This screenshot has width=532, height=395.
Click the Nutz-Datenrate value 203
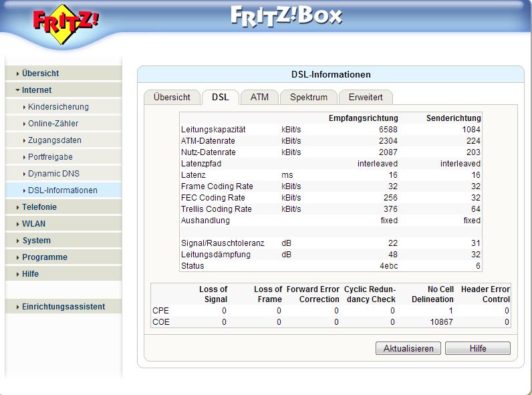point(473,152)
